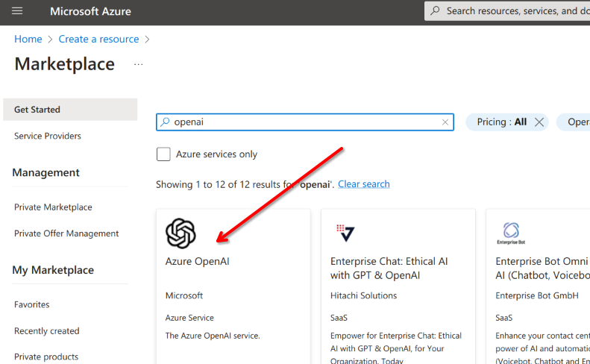Select Get Started in the sidebar
Viewport: 590px width, 364px height.
[37, 110]
